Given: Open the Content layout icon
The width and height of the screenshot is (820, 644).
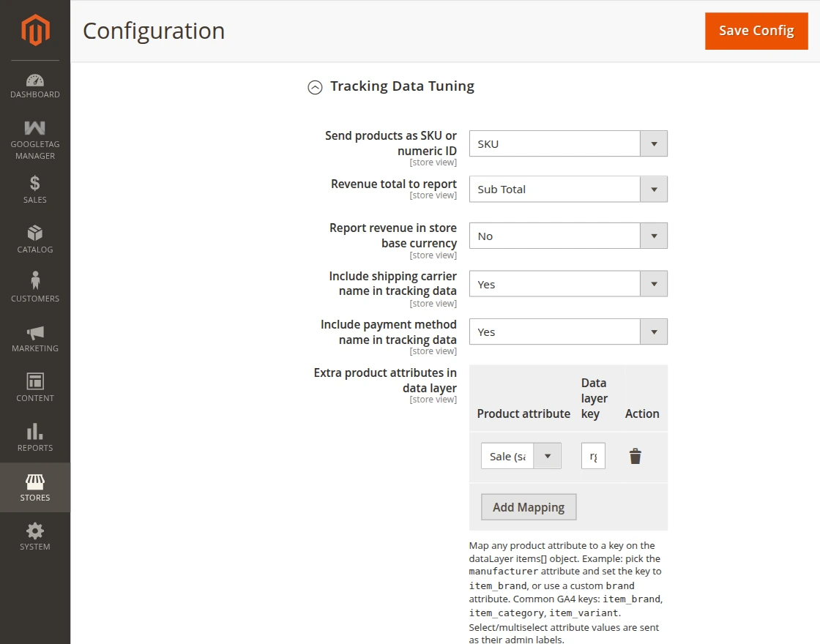Looking at the screenshot, I should point(35,381).
